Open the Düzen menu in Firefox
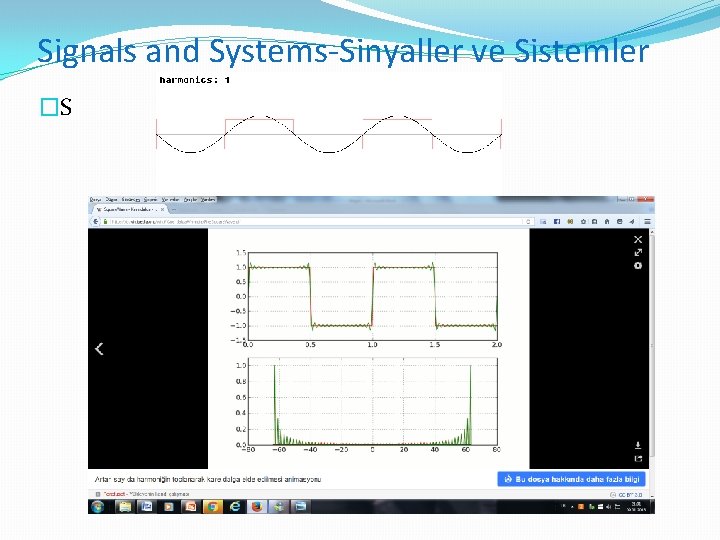 click(x=112, y=200)
